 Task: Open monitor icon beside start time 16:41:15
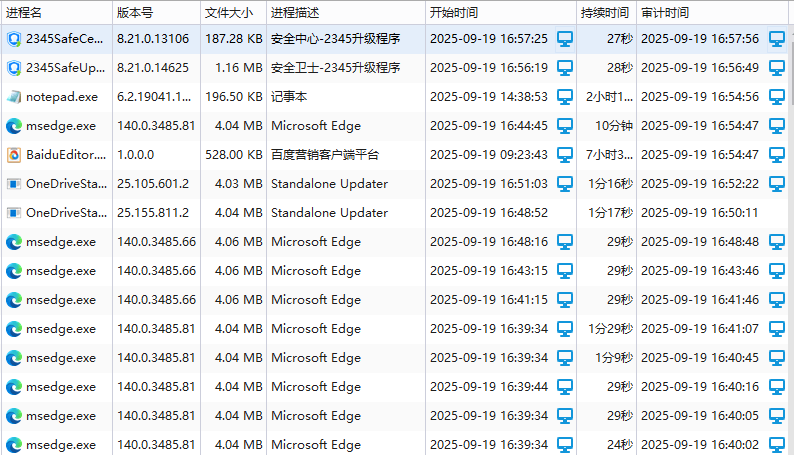(x=565, y=300)
